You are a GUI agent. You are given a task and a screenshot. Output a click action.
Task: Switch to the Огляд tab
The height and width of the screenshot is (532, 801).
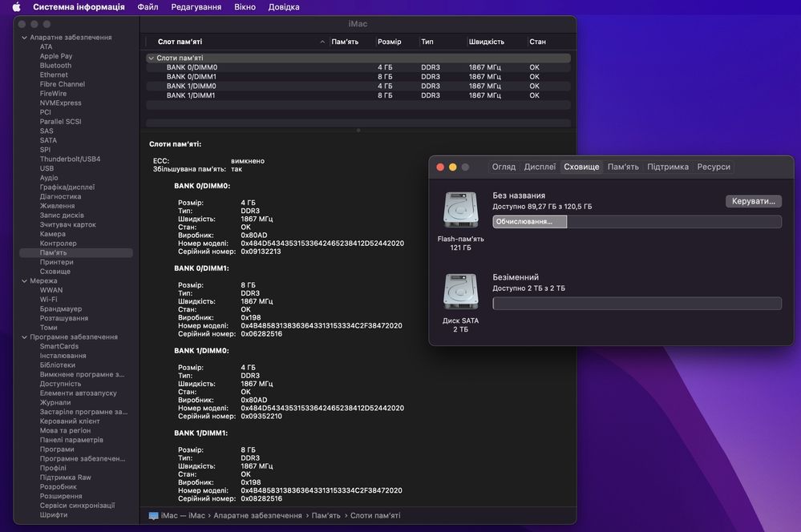click(504, 167)
